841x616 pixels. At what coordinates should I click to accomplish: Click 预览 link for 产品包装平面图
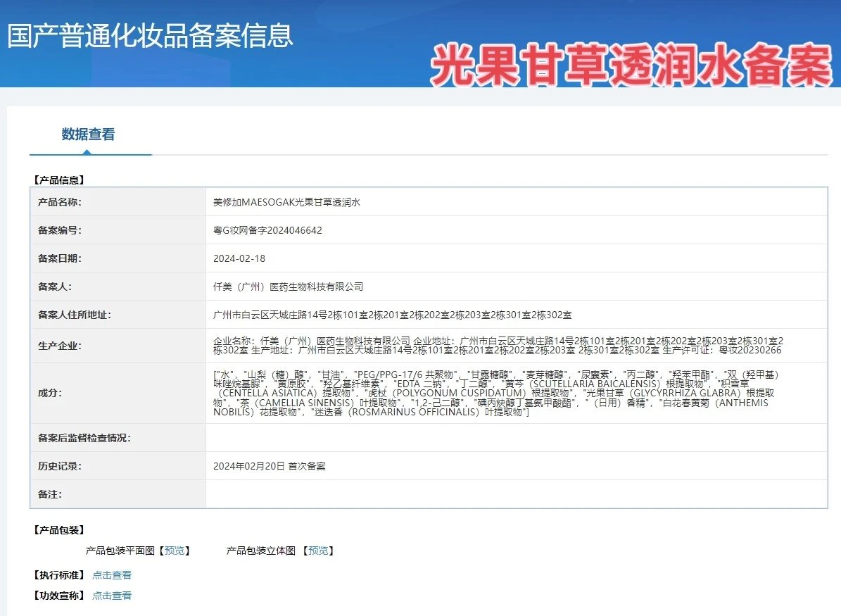pos(175,551)
